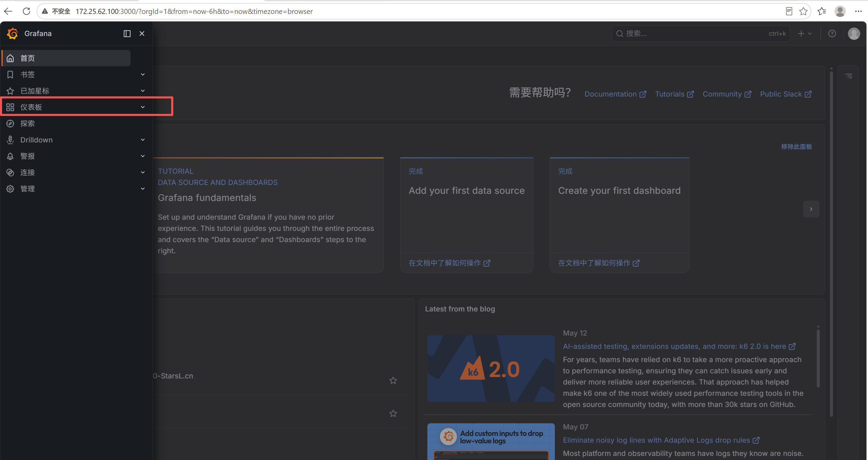The height and width of the screenshot is (460, 868).
Task: Expand the 书签 section chevron
Action: coord(143,74)
